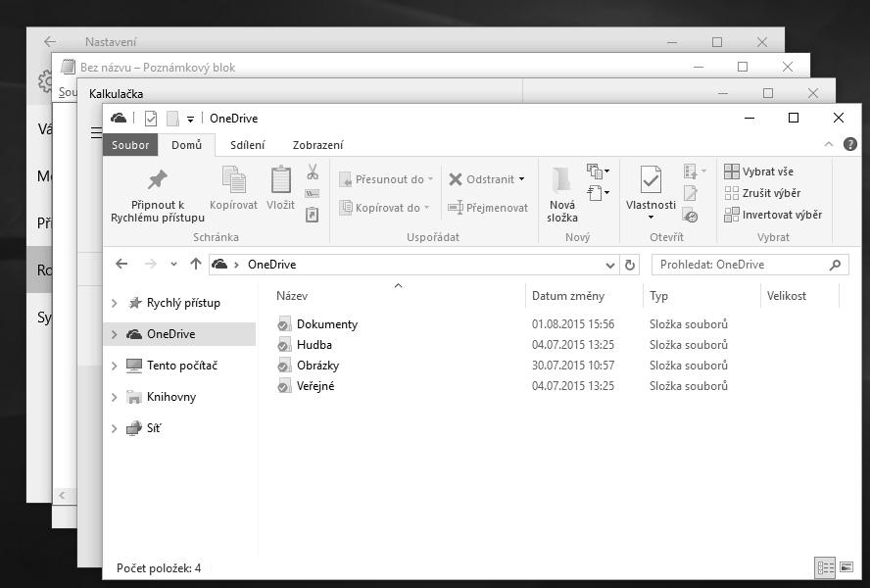
Task: Click the Help question mark icon
Action: [849, 144]
